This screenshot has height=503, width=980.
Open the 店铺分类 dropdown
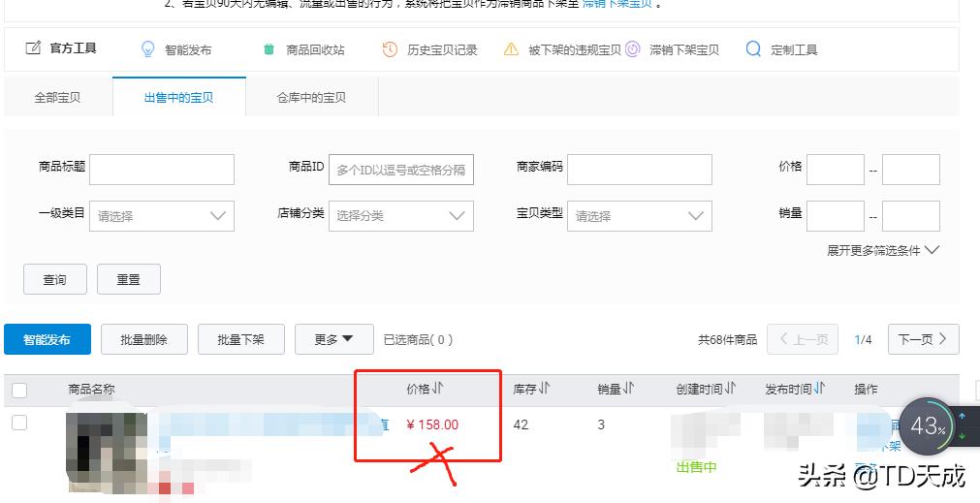click(401, 216)
